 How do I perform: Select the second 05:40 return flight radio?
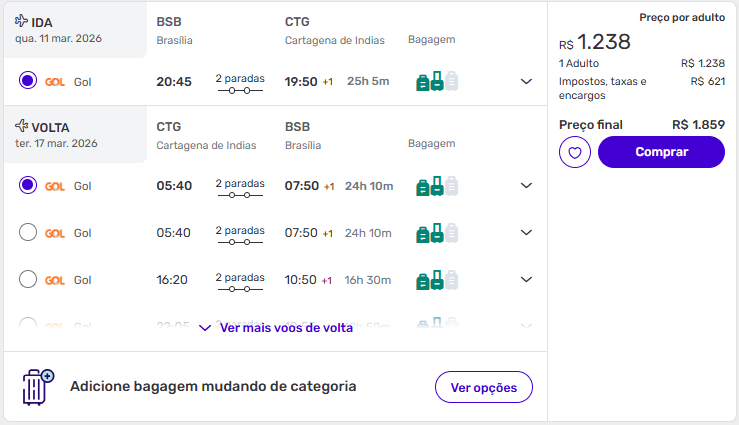pos(28,233)
